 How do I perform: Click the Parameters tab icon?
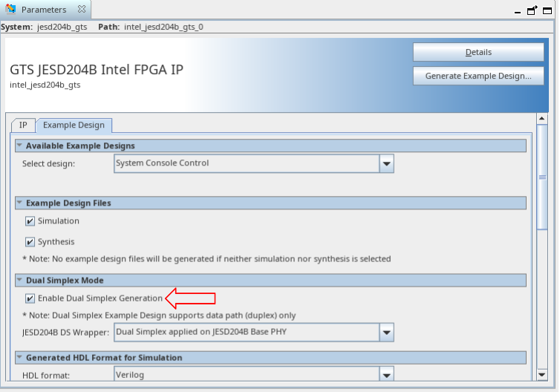pos(10,9)
